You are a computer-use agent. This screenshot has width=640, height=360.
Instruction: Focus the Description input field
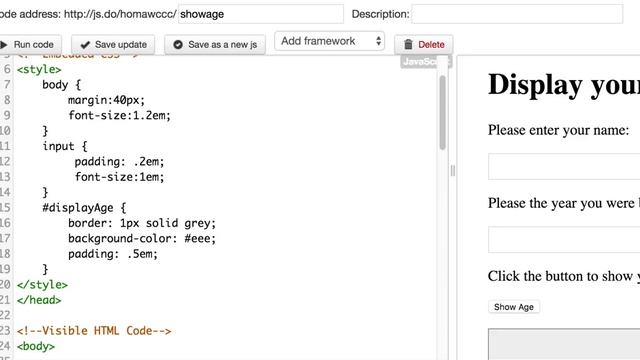tap(517, 14)
